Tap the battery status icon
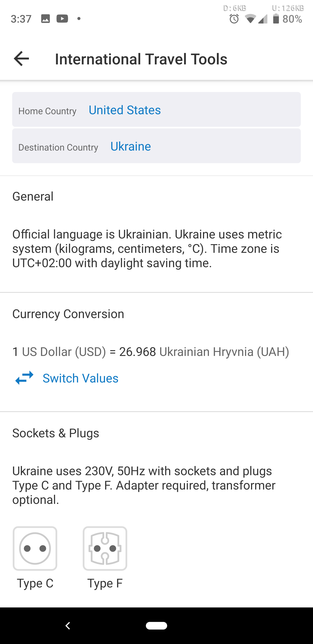 coord(276,19)
